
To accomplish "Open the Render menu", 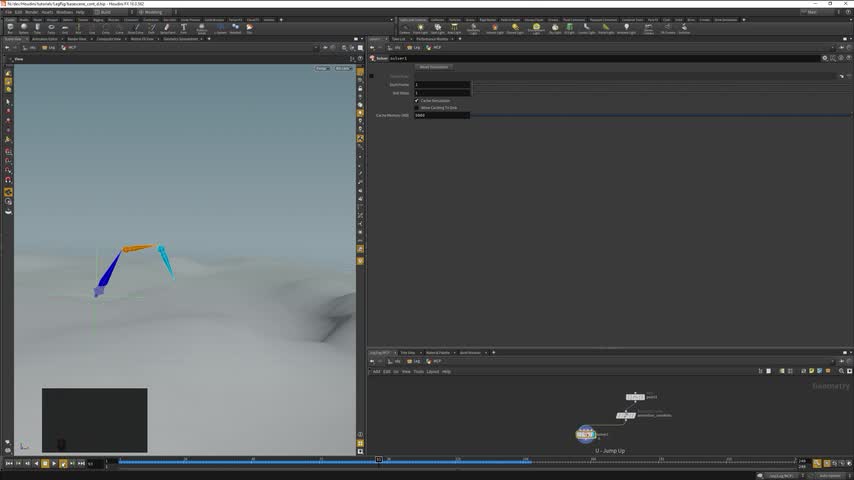I will tap(31, 12).
